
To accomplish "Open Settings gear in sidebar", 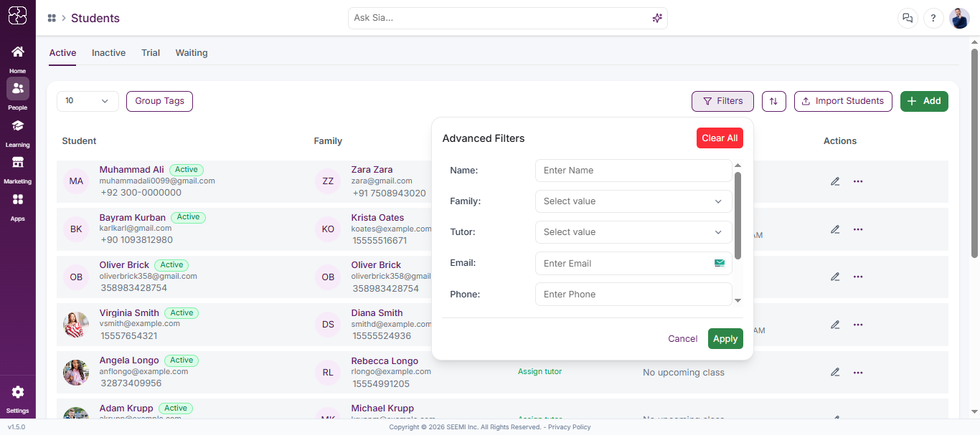I will [18, 392].
